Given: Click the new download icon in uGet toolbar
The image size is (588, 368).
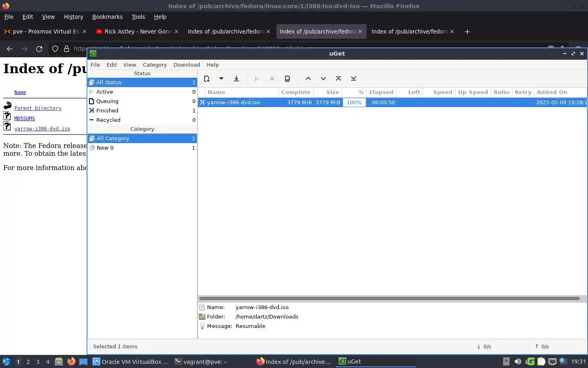Looking at the screenshot, I should point(207,79).
